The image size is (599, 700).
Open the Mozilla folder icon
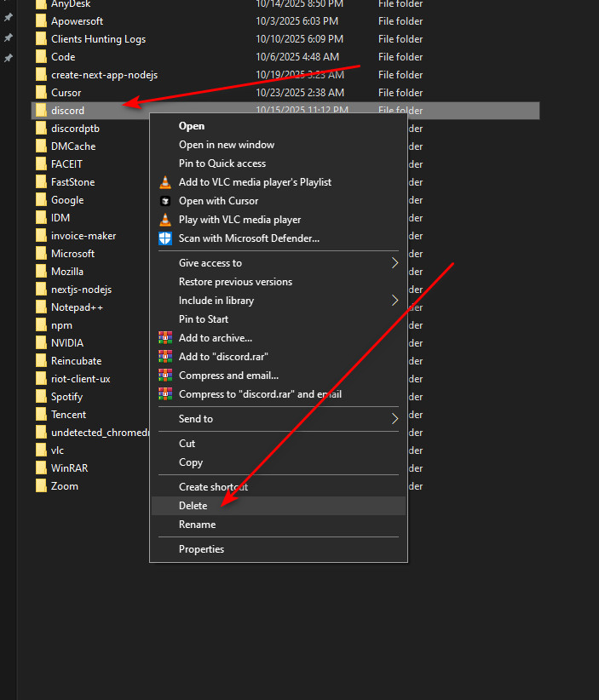40,271
